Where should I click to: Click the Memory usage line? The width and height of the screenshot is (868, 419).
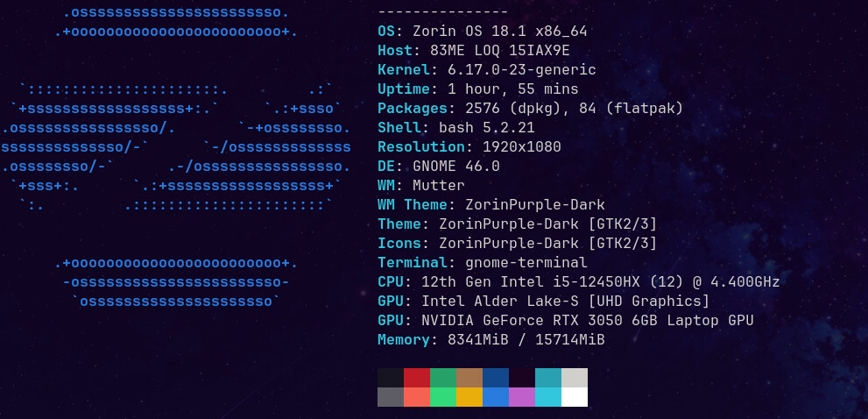pyautogui.click(x=491, y=340)
